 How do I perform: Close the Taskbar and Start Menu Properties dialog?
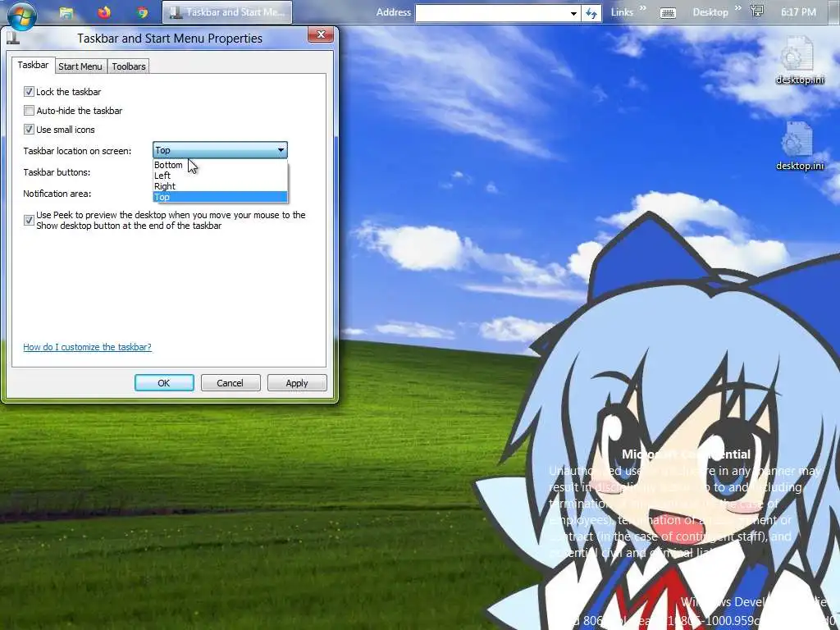tap(321, 34)
